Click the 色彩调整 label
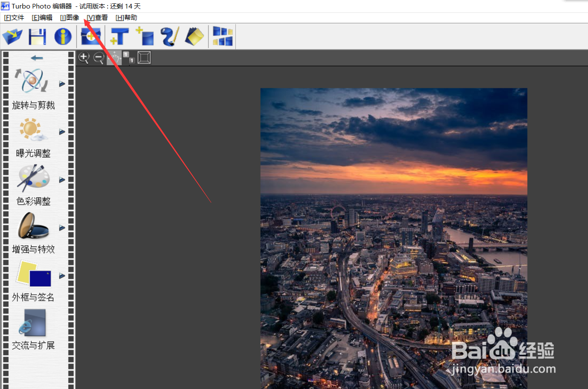Viewport: 588px width, 389px height. tap(33, 201)
